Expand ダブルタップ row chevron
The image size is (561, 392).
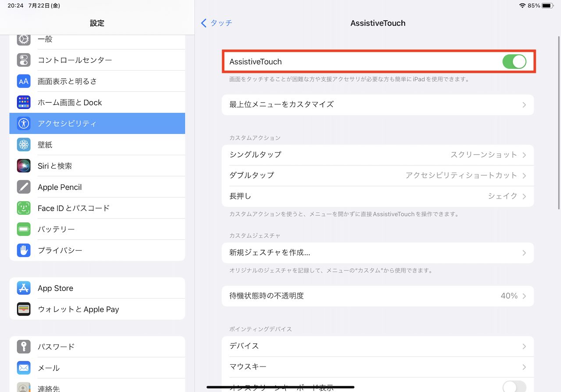click(524, 175)
